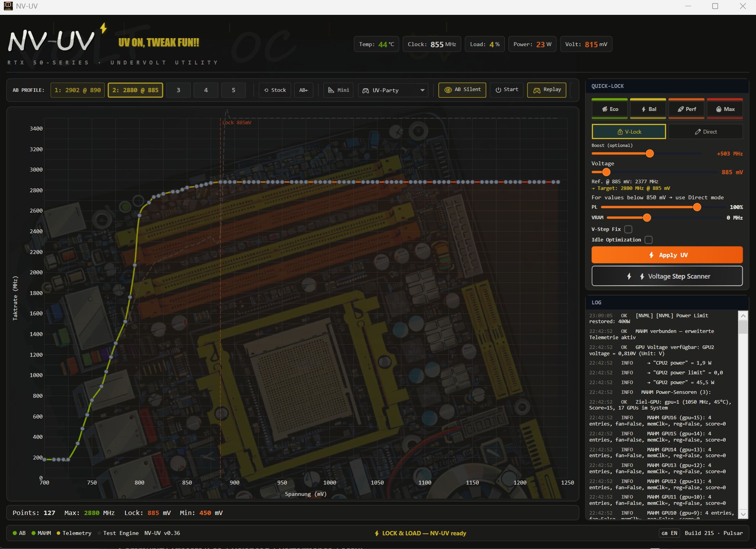Click the Start power button

click(507, 89)
